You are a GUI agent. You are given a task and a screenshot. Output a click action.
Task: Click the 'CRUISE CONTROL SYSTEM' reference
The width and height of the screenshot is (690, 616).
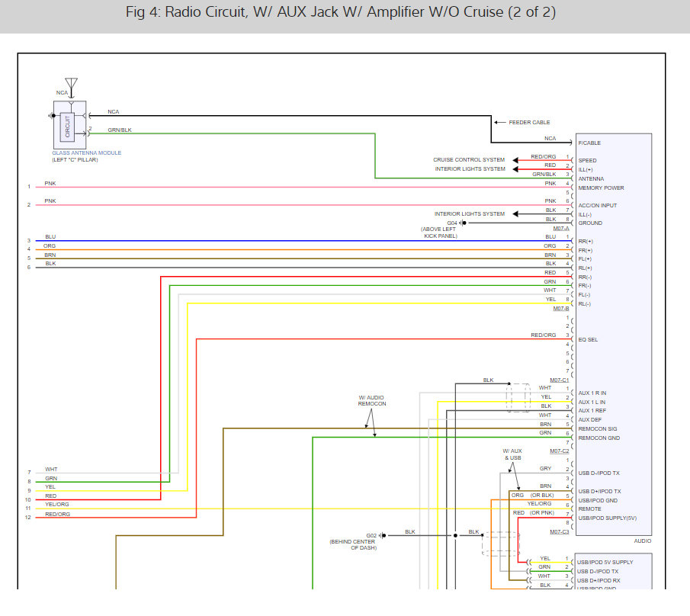coord(469,160)
